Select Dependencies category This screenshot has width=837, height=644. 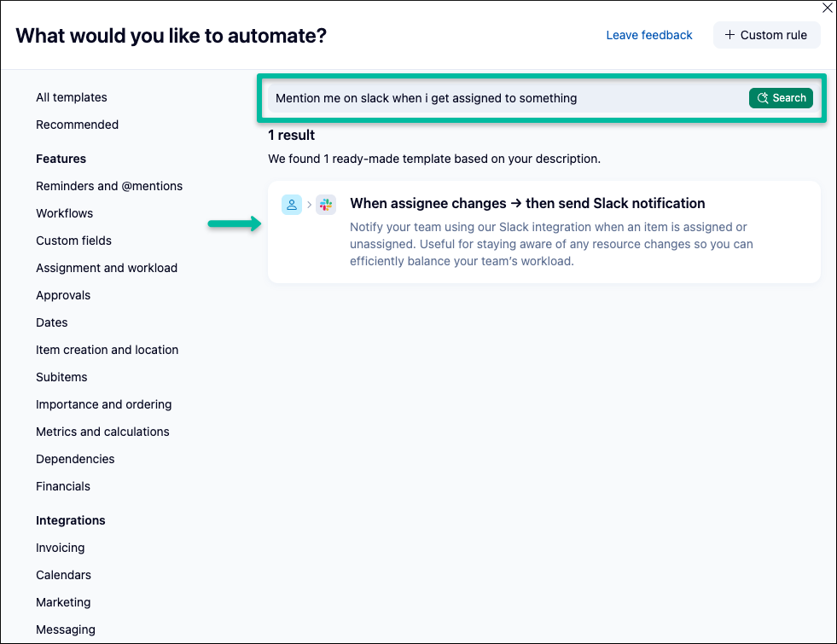[75, 459]
